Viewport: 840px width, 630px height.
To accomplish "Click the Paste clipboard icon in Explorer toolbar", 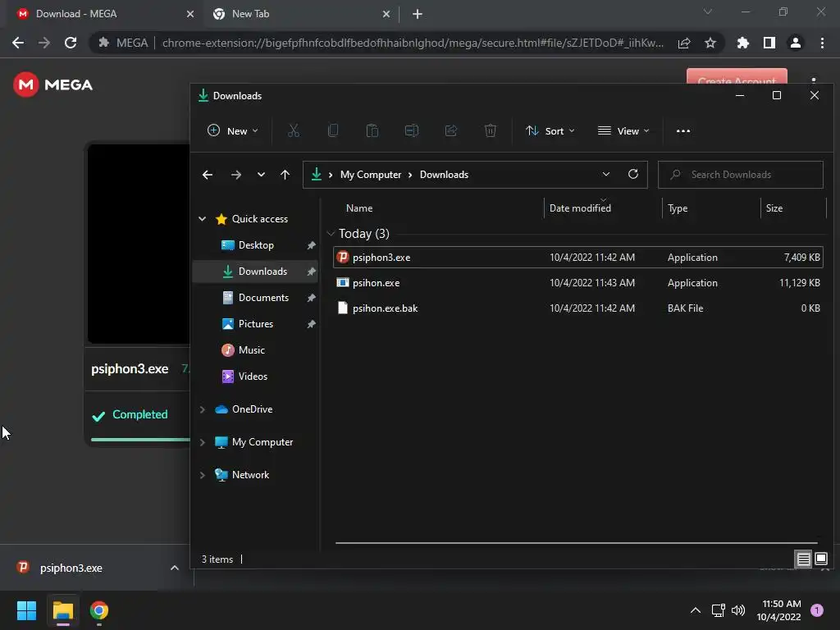I will point(372,130).
